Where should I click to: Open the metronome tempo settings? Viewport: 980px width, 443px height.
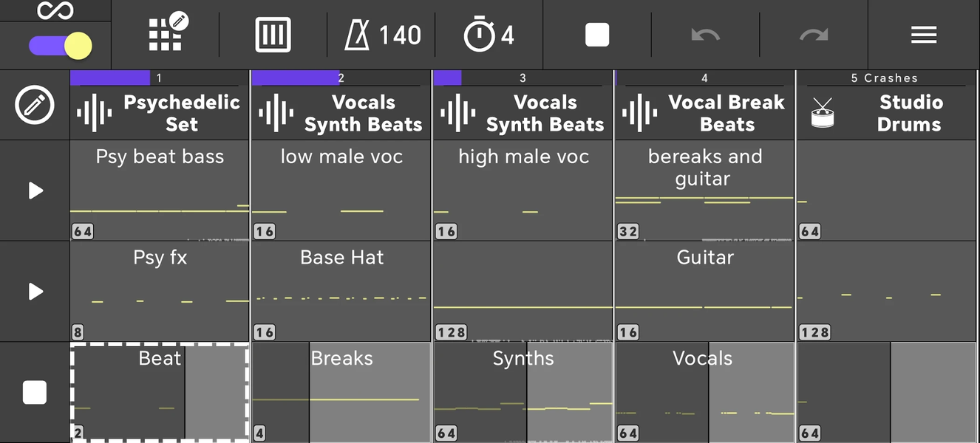coord(381,34)
